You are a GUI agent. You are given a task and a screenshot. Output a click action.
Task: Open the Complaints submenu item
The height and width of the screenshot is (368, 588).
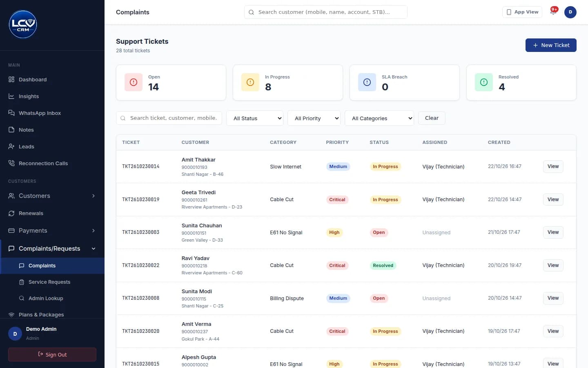click(x=52, y=266)
